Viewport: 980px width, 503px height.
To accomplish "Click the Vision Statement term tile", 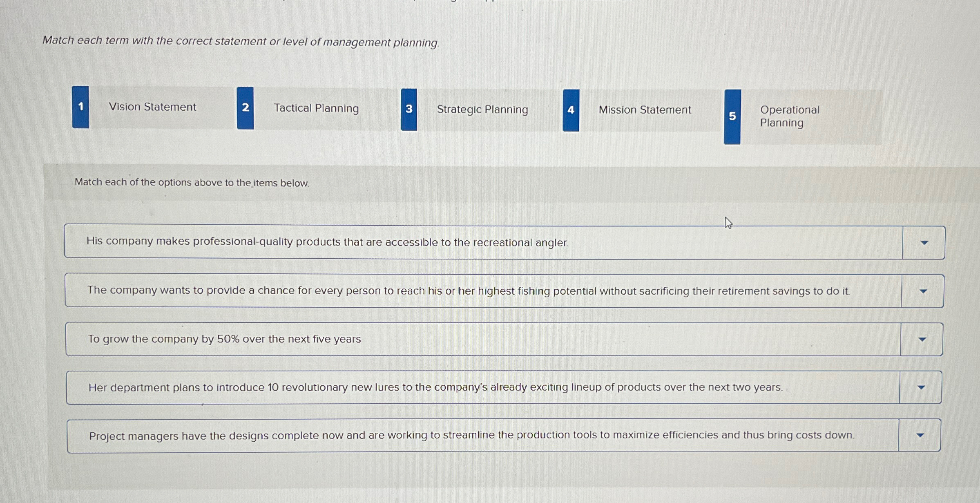I will click(152, 107).
